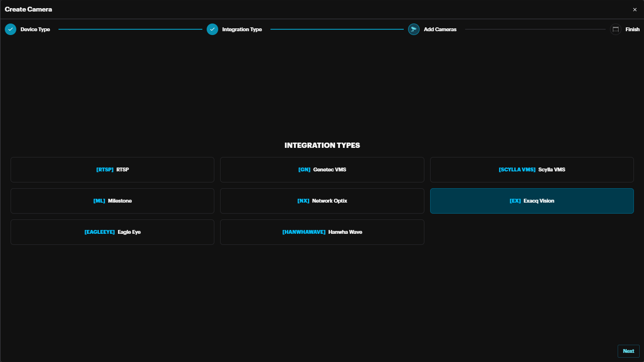
Task: Click the highlighted Exacq Vision card
Action: [532, 201]
